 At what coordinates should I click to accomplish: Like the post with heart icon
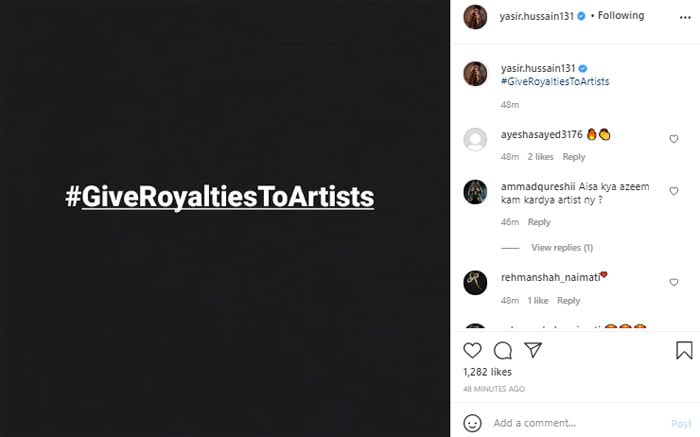[x=473, y=350]
